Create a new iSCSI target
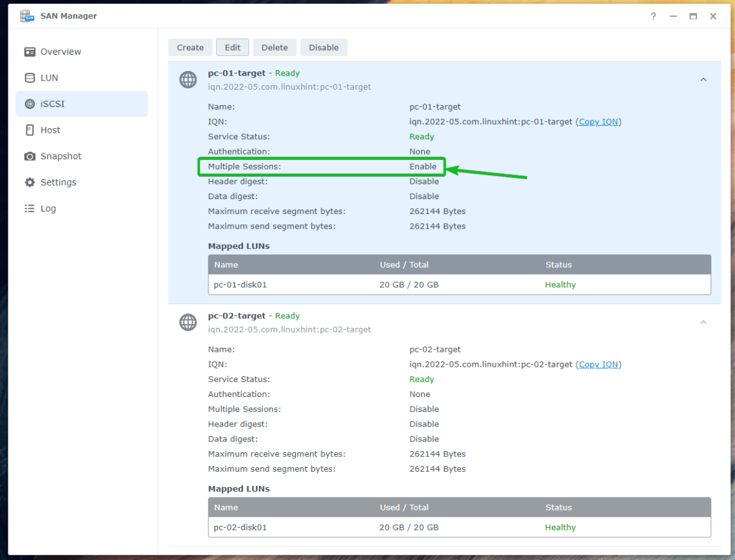This screenshot has width=735, height=560. (x=190, y=47)
